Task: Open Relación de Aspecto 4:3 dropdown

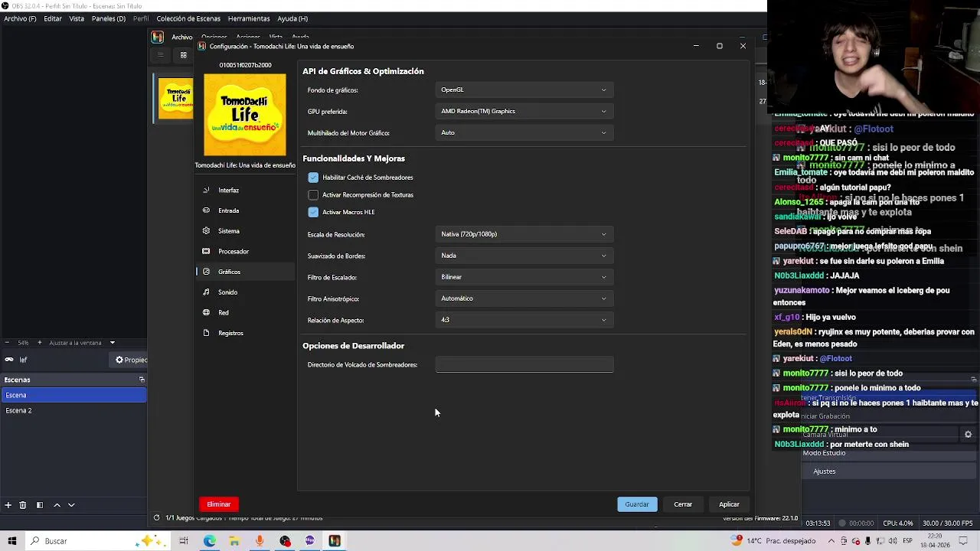Action: [x=524, y=320]
